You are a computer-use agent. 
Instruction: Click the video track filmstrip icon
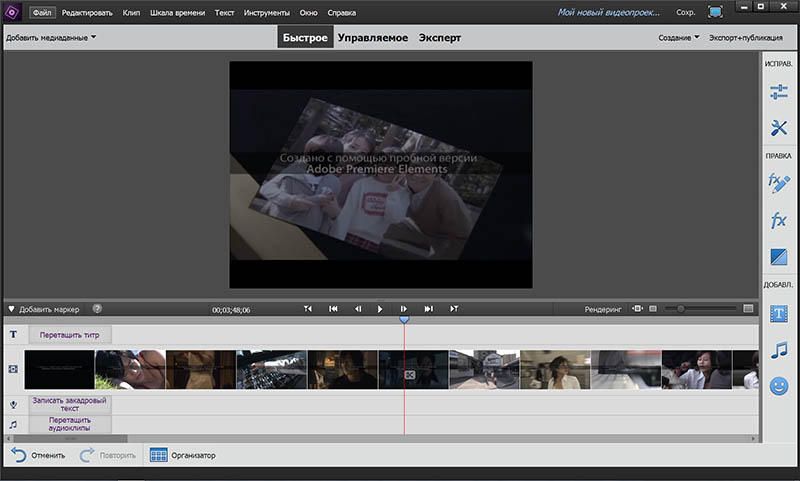pos(13,369)
